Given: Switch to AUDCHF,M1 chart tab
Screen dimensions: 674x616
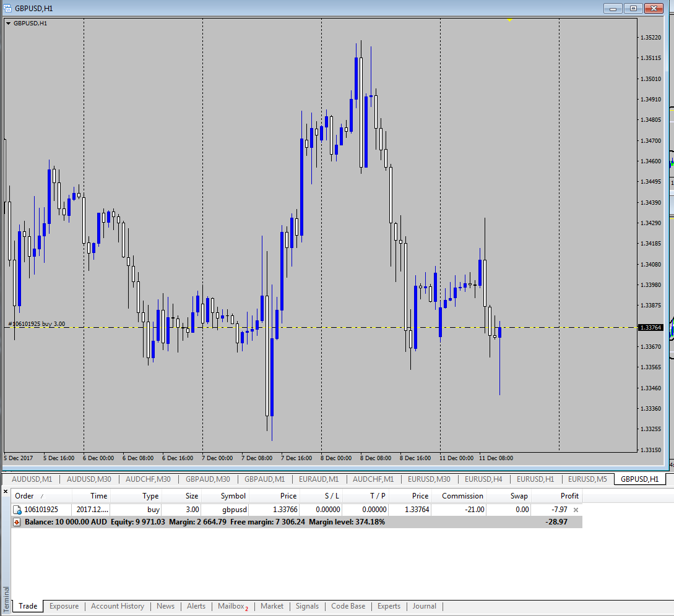Looking at the screenshot, I should [x=373, y=479].
